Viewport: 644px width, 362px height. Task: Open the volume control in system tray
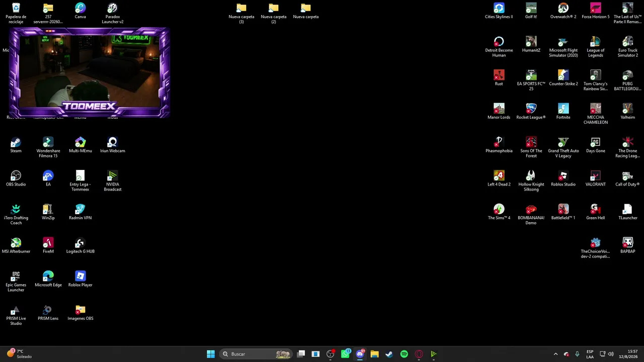coord(611,354)
